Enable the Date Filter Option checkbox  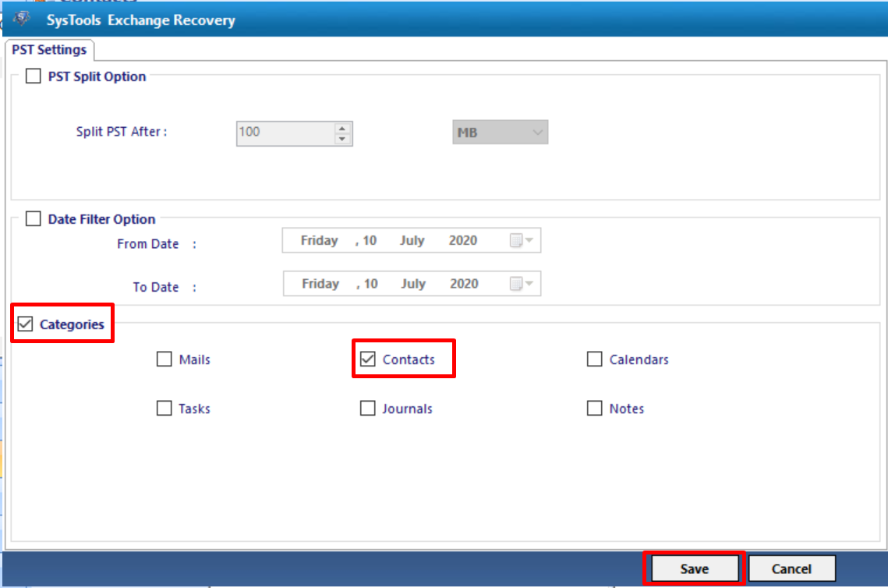(x=34, y=218)
